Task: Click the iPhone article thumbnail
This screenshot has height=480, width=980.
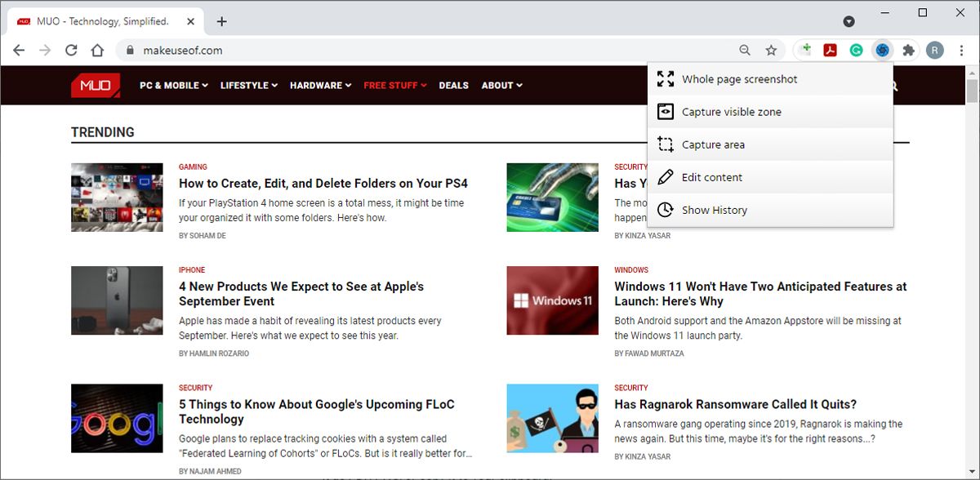Action: coord(117,300)
